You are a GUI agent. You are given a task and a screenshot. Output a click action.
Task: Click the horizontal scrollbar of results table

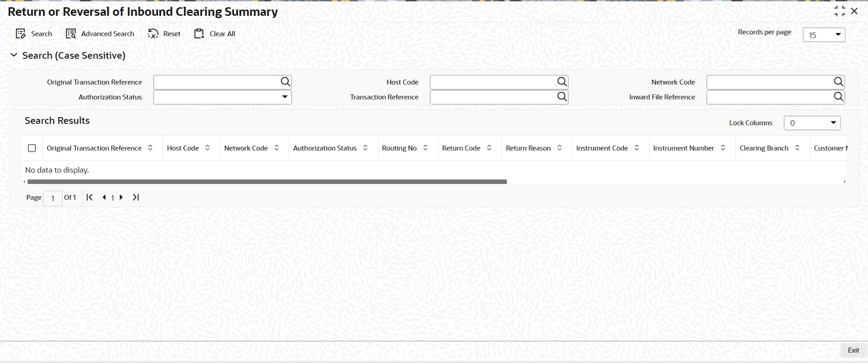coord(267,182)
